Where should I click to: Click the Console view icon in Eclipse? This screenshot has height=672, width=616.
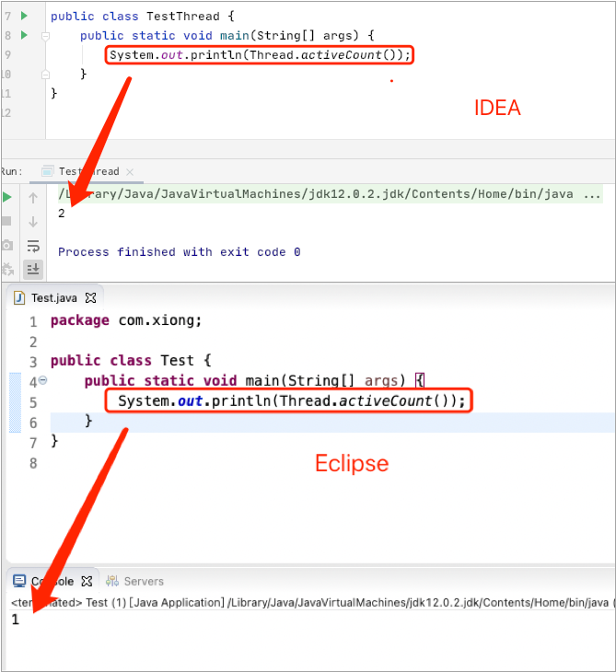(x=19, y=581)
